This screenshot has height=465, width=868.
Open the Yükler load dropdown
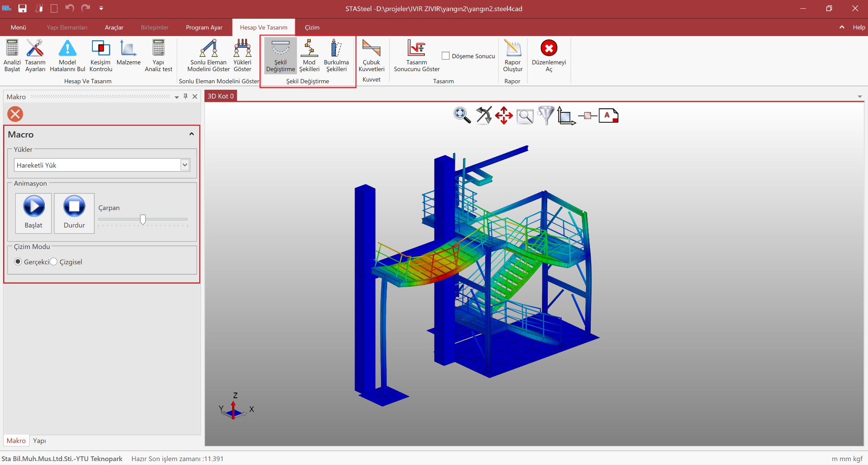(185, 165)
